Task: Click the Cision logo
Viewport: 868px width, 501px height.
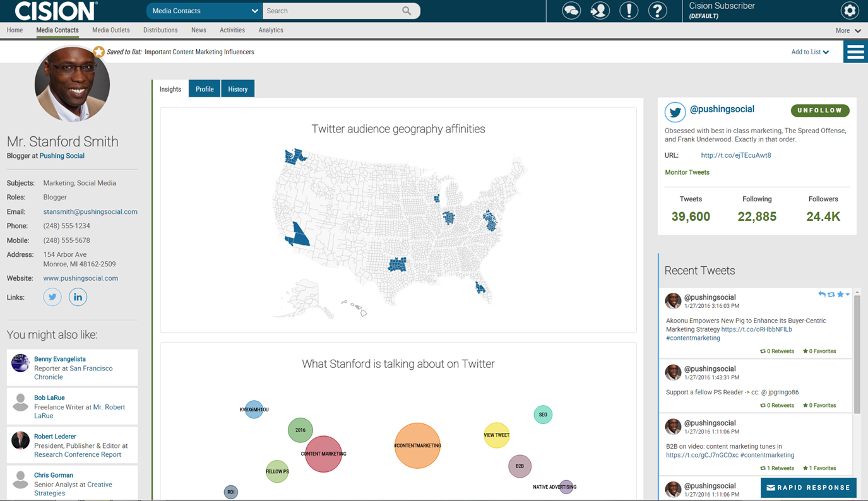Action: pyautogui.click(x=56, y=11)
